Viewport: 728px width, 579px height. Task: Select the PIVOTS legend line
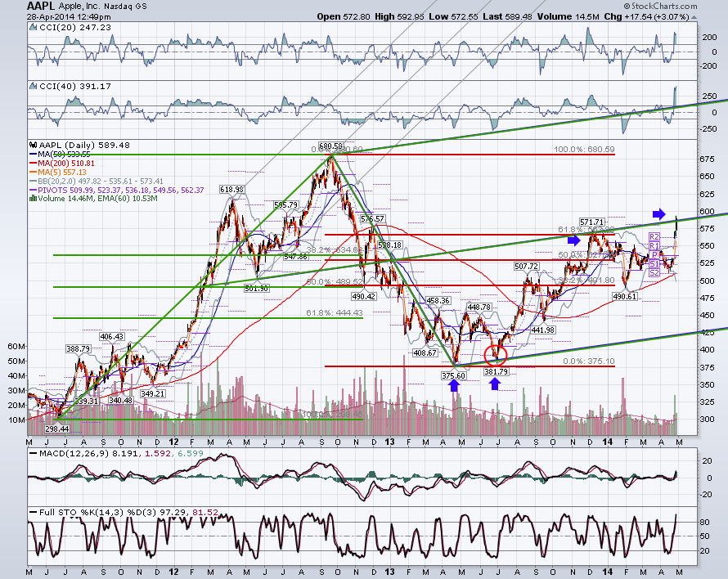pyautogui.click(x=116, y=190)
